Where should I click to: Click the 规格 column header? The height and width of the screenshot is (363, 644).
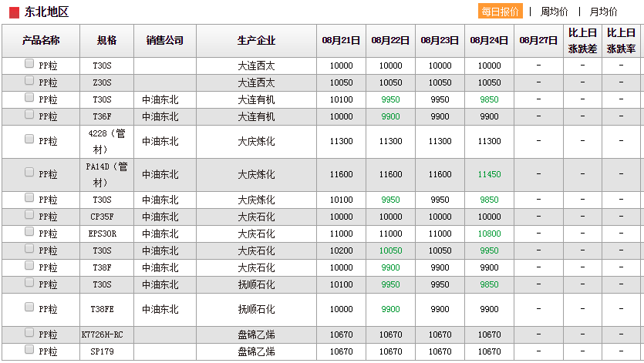(x=106, y=40)
